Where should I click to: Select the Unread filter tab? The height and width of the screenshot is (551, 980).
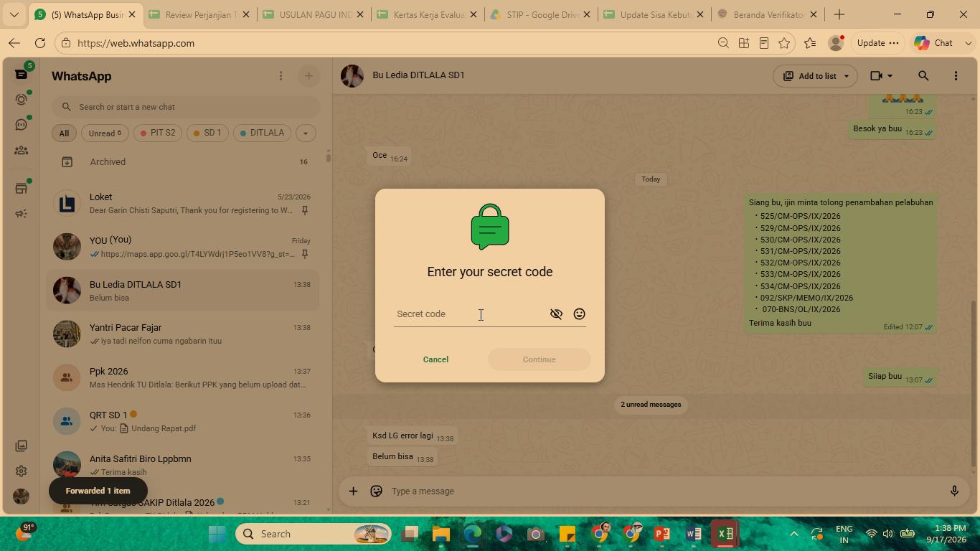click(105, 133)
